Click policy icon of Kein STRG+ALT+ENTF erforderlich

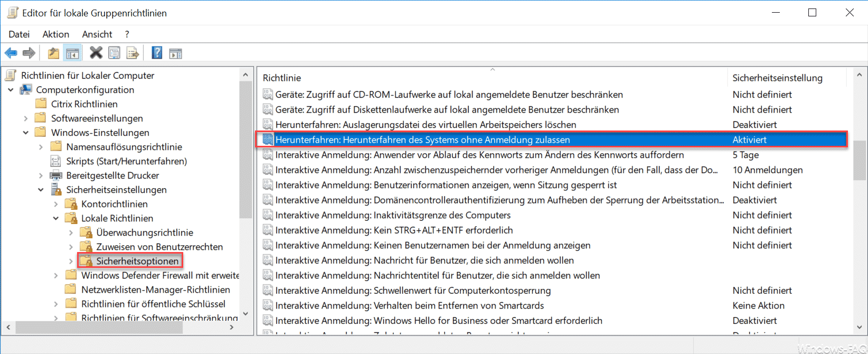(268, 230)
